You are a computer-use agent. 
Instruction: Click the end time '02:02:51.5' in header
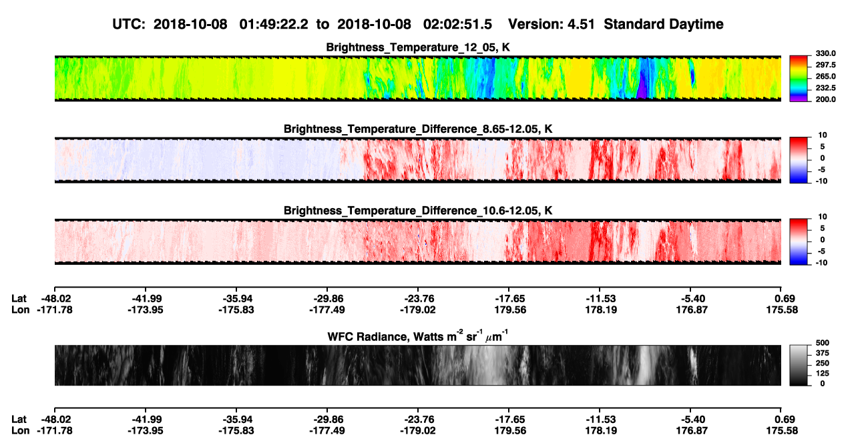click(458, 24)
